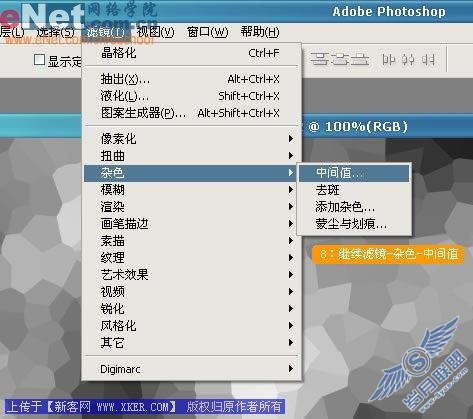Expand the 模糊 submenu arrow
Viewport: 473px width, 419px height.
291,190
